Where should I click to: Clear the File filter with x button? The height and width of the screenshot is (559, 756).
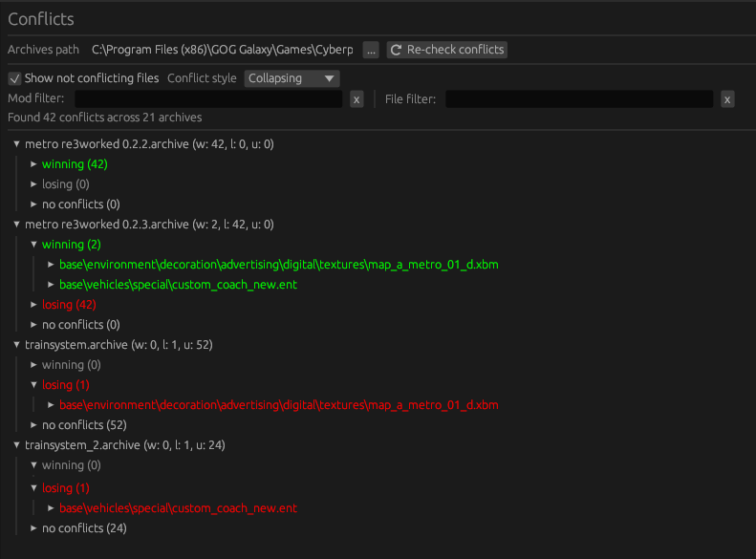[727, 99]
